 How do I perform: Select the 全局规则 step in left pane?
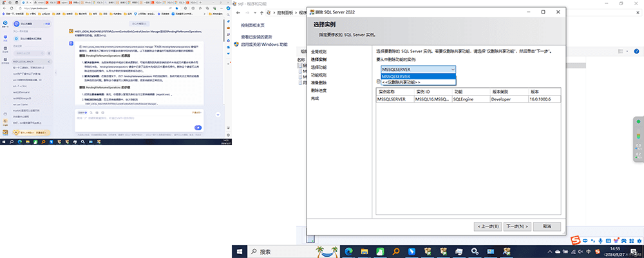click(x=319, y=52)
